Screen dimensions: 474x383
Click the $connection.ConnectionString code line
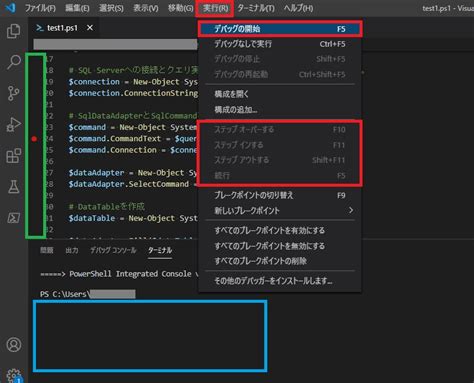tap(133, 93)
